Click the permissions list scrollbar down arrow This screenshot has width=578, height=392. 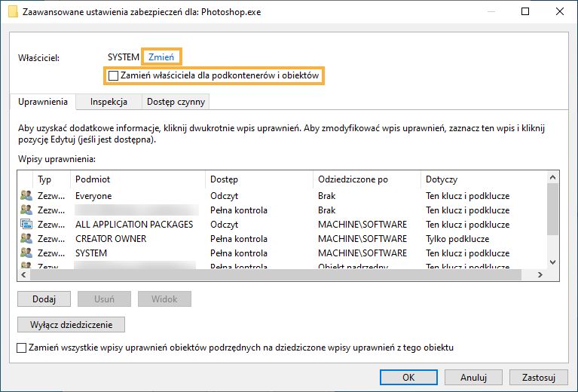click(x=554, y=261)
